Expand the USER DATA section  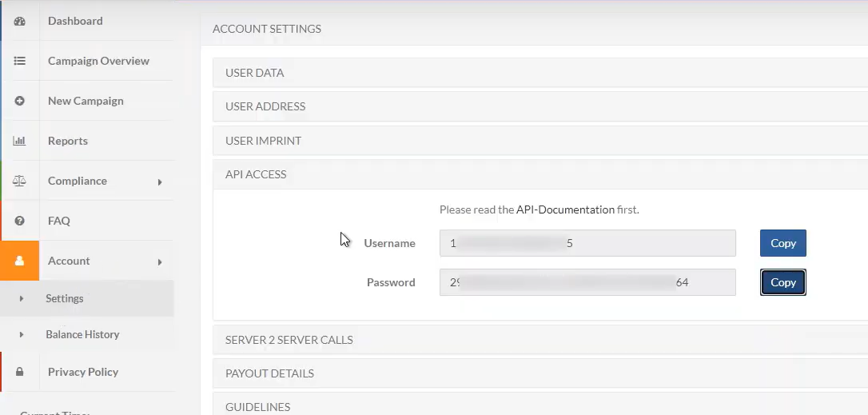coord(255,73)
